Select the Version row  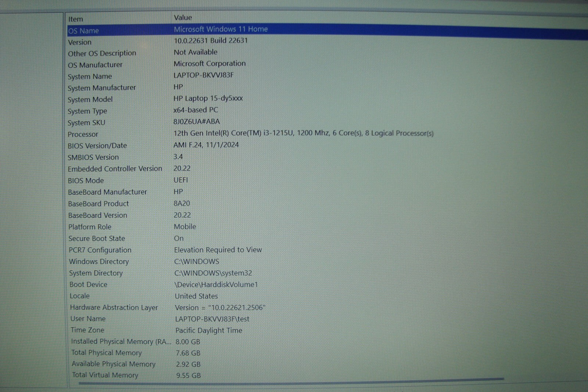pos(80,42)
